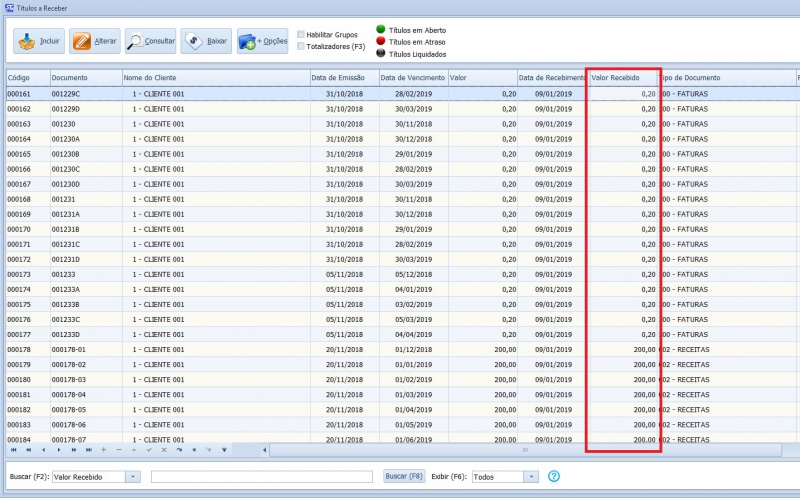
Task: Select the Consultar magnifier button
Action: pyautogui.click(x=151, y=42)
